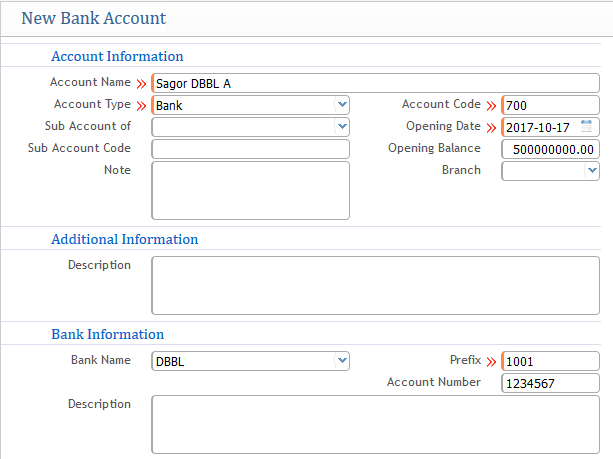Select the Opening Balance field
The image size is (613, 459).
[550, 149]
